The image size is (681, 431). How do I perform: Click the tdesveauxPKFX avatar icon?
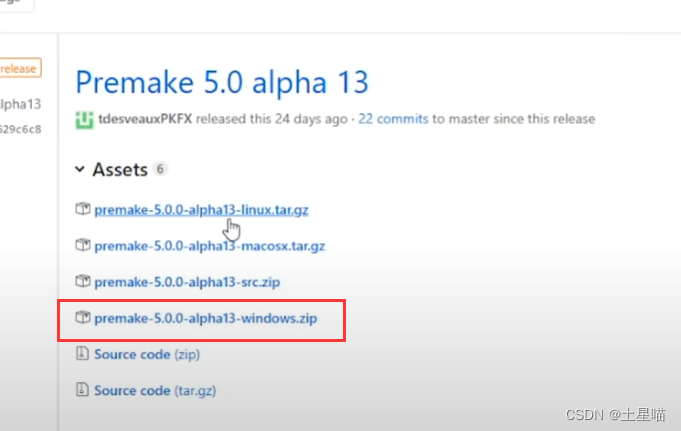click(84, 120)
